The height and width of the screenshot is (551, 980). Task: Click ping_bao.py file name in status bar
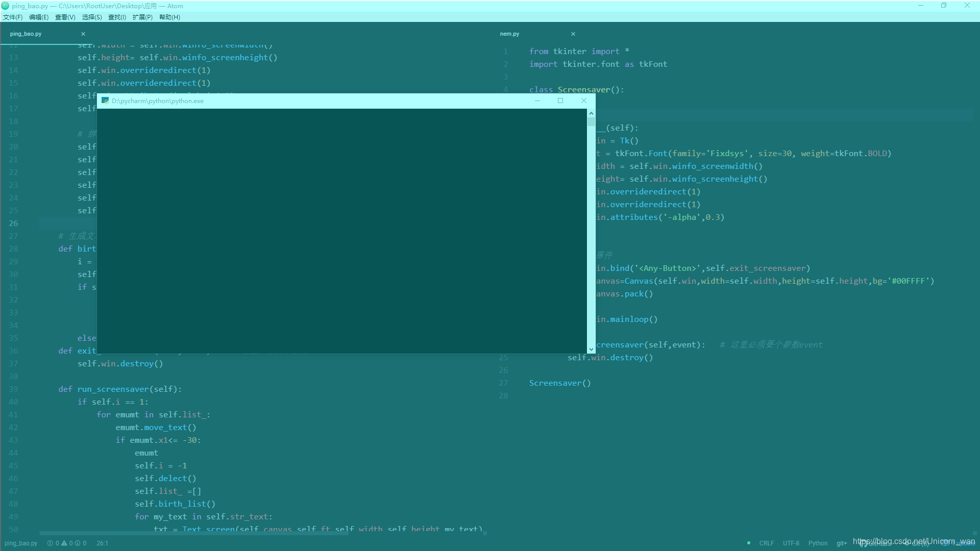(x=21, y=543)
